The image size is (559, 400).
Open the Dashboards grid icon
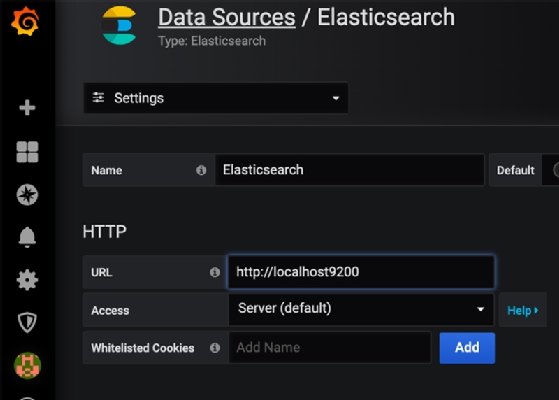pos(27,152)
